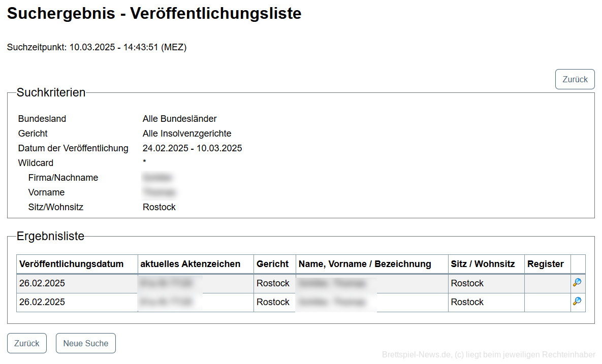Click the second row's date 26.02.2025

[x=42, y=302]
